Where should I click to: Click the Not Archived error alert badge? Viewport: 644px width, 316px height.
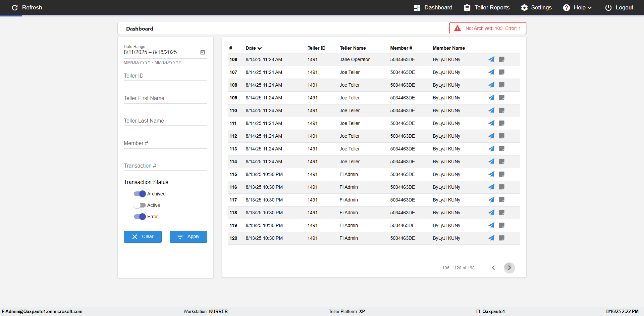point(488,28)
